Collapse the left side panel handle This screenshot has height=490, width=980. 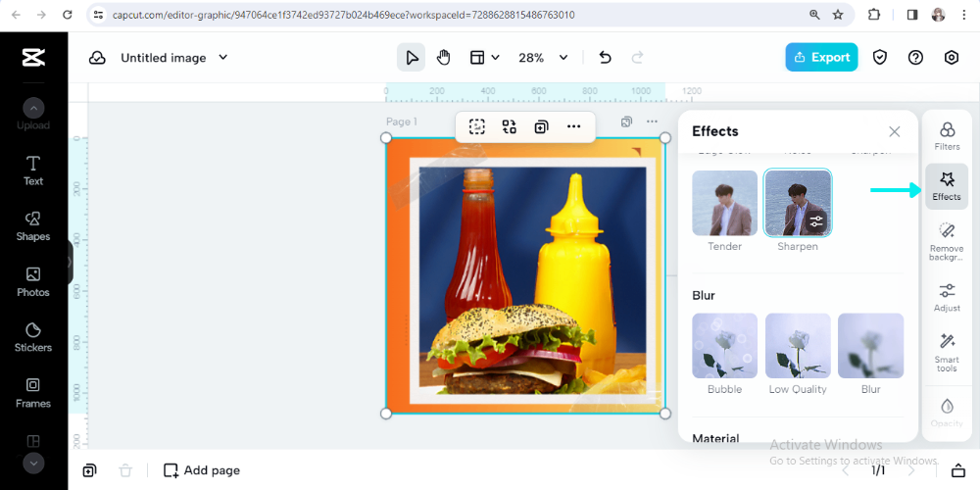(70, 263)
